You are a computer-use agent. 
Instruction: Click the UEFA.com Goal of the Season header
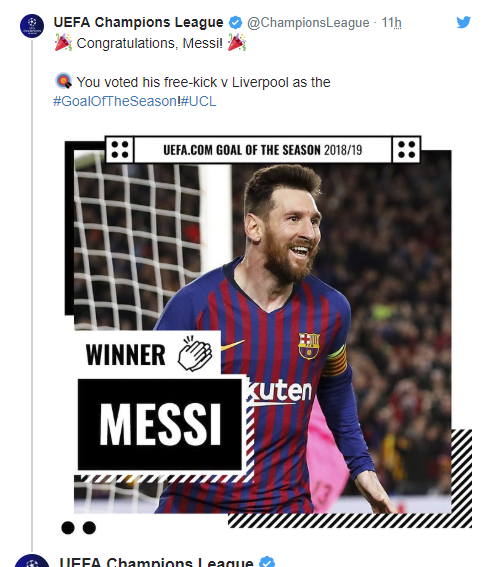pos(263,150)
